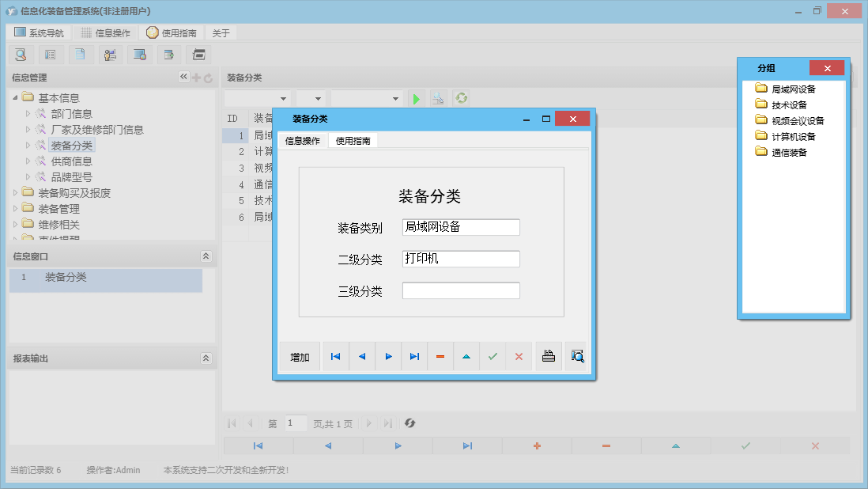Open the report list icon on toolbar
This screenshot has height=489, width=868.
click(50, 55)
